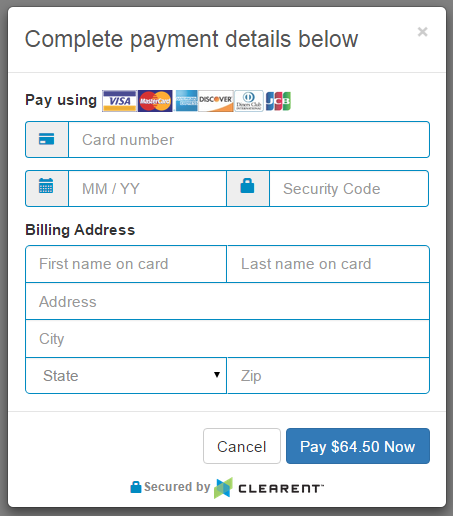
Task: Click the calendar icon beside MM / YY
Action: tap(46, 185)
